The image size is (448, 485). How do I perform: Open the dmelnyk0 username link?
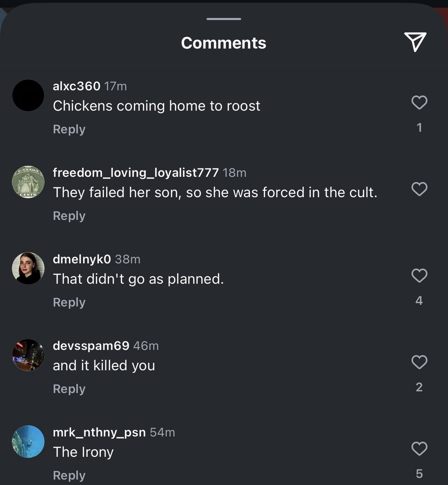point(82,259)
